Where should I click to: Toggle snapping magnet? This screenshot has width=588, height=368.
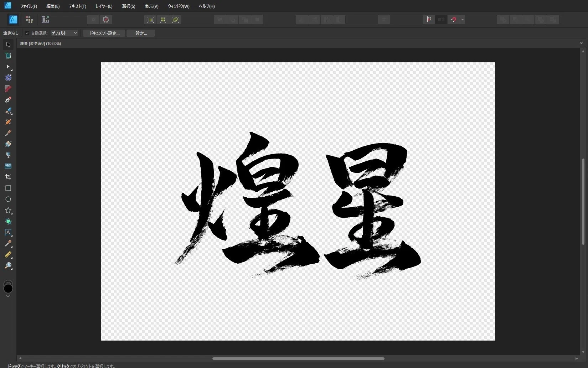[453, 20]
